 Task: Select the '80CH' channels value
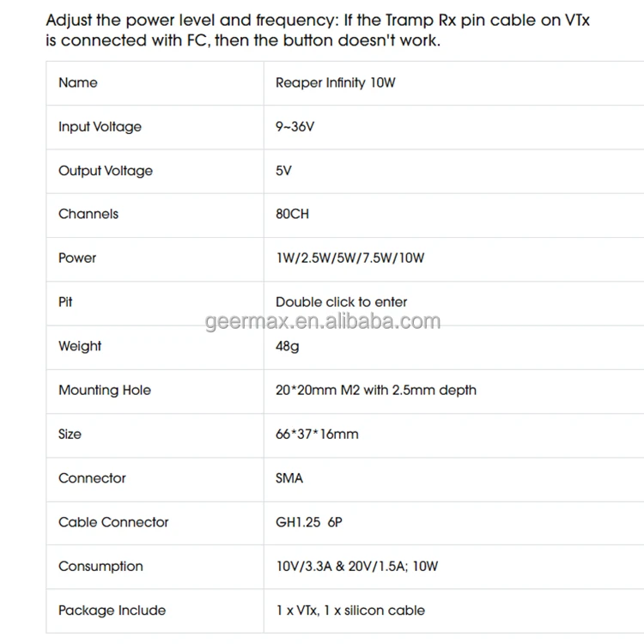(292, 215)
